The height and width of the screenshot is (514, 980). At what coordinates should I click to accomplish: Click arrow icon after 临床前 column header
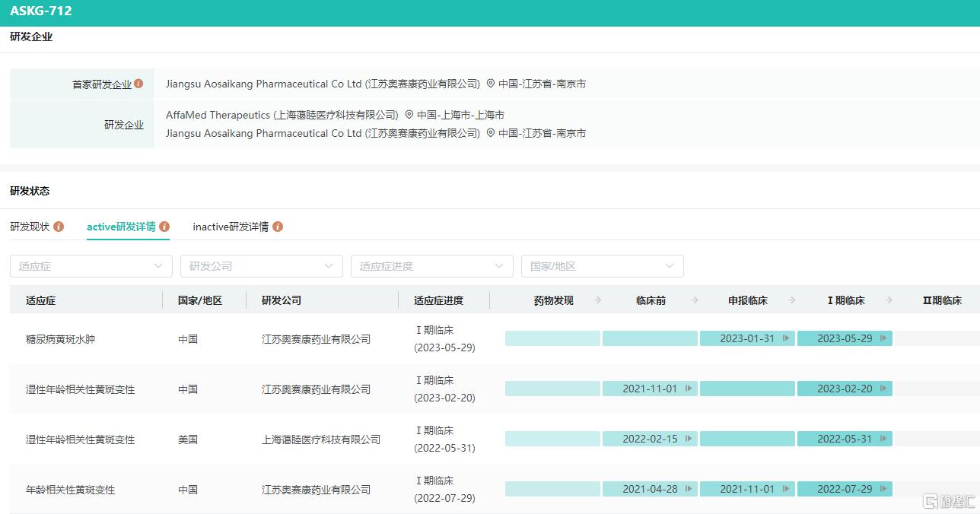(x=695, y=300)
